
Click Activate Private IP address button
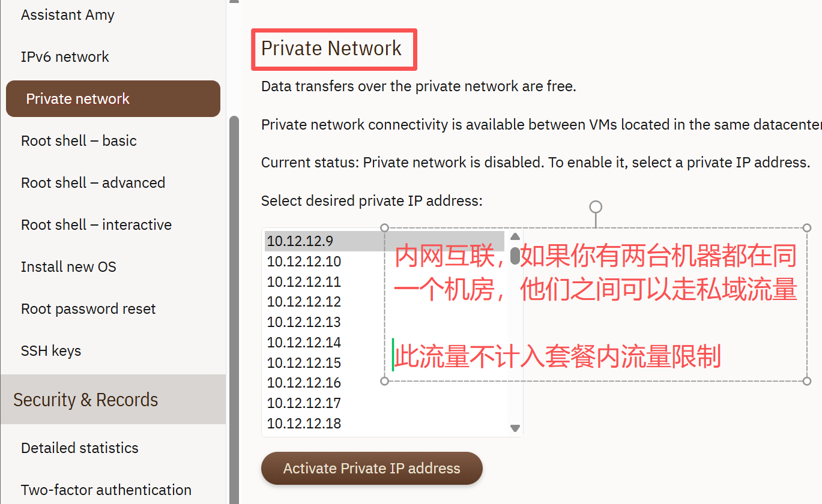click(372, 468)
